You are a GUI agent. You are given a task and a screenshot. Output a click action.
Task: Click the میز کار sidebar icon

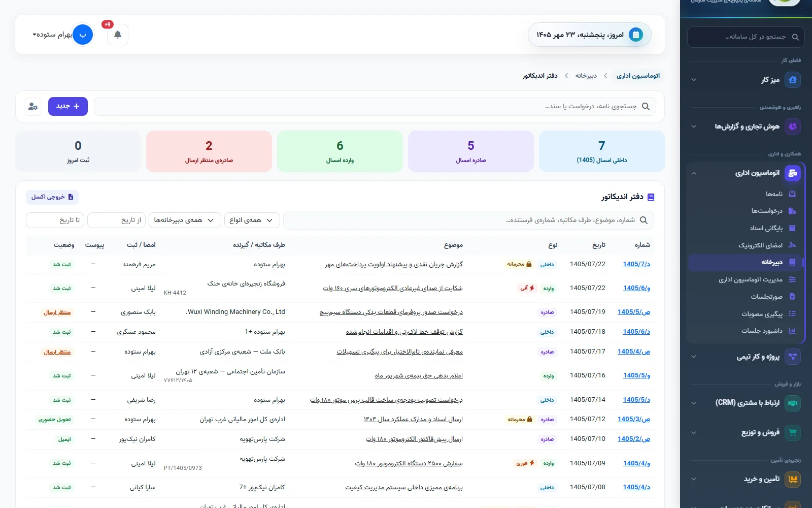[x=793, y=80]
